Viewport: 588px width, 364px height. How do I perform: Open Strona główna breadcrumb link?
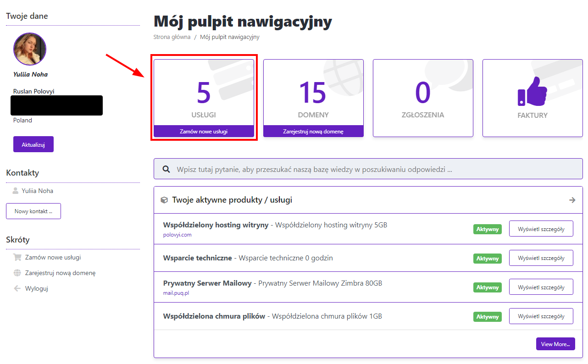click(172, 37)
